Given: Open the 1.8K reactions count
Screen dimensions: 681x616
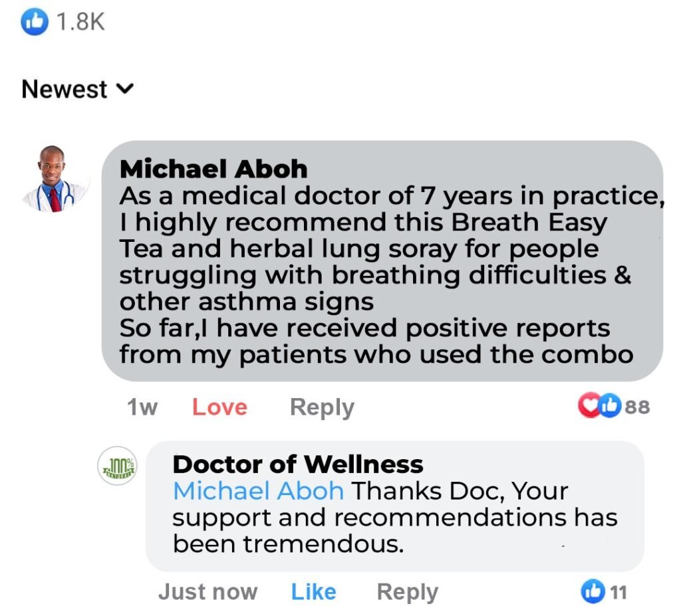Looking at the screenshot, I should (80, 22).
